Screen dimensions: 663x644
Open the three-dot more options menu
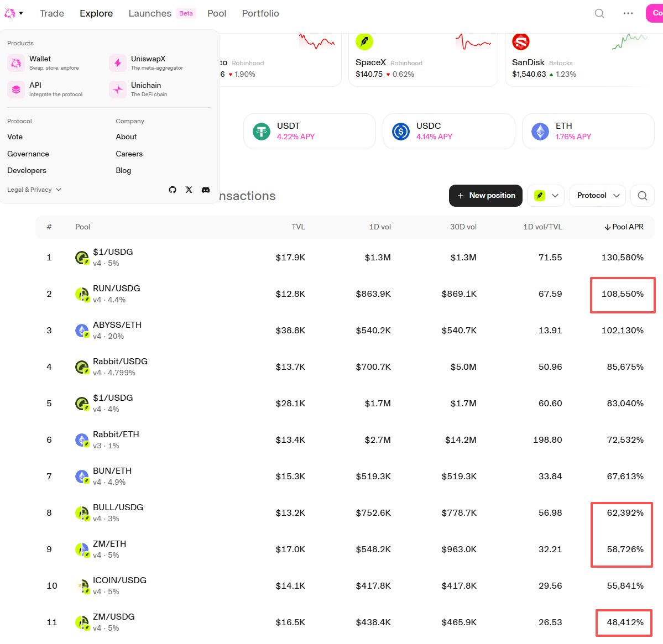point(628,13)
